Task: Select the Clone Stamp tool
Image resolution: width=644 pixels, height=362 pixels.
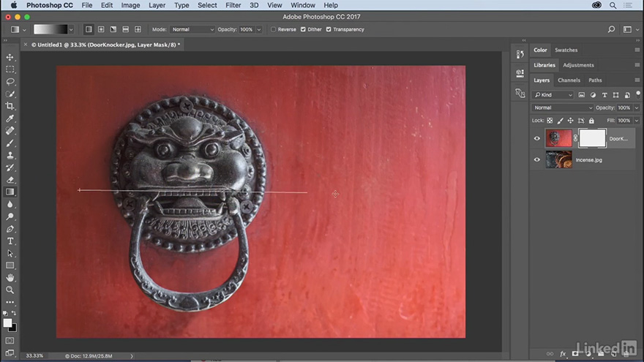Action: [x=10, y=156]
